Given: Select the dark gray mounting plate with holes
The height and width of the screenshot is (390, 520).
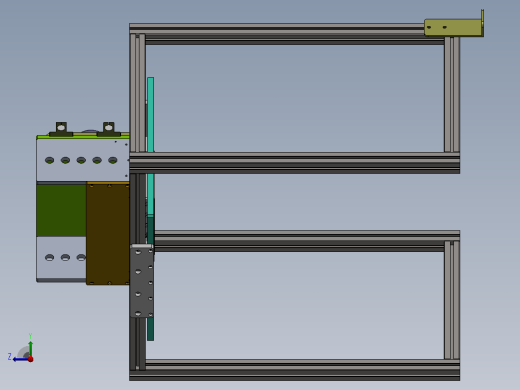Looking at the screenshot, I should 142,282.
